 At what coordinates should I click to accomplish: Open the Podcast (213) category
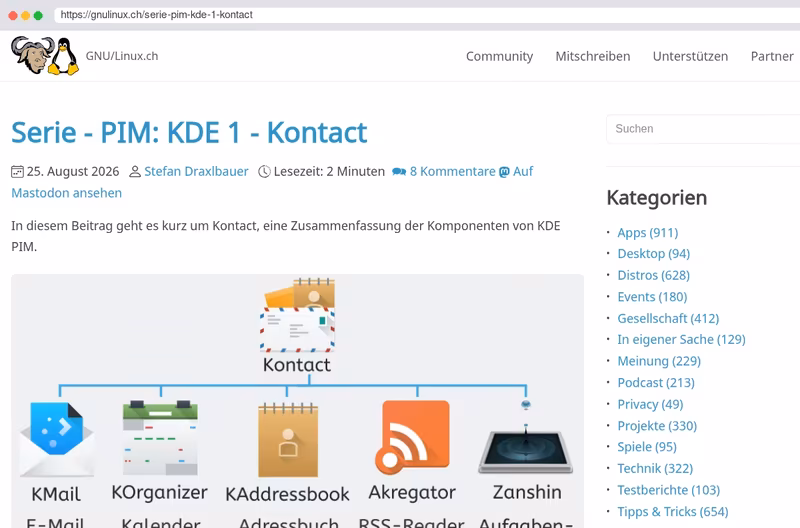pyautogui.click(x=656, y=383)
